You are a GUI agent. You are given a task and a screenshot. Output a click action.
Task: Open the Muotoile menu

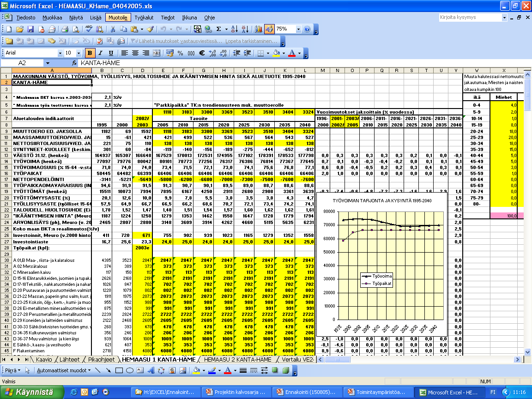point(118,18)
